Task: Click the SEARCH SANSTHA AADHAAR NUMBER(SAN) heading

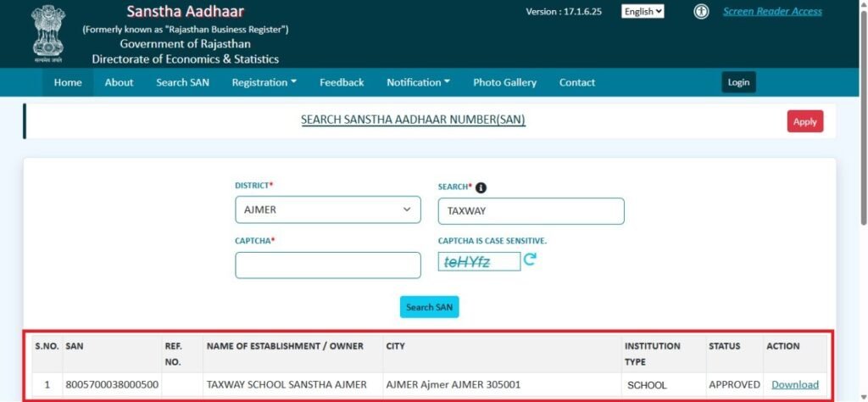Action: point(413,120)
